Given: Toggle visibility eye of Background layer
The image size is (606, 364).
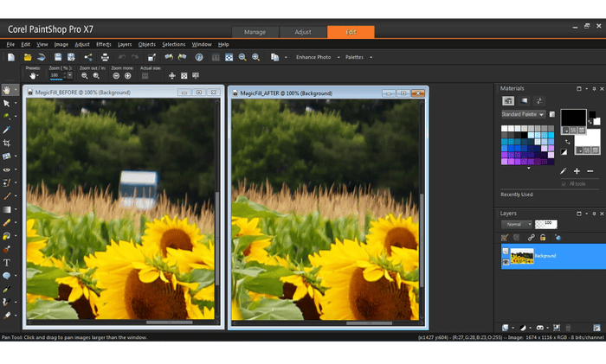Looking at the screenshot, I should [506, 262].
